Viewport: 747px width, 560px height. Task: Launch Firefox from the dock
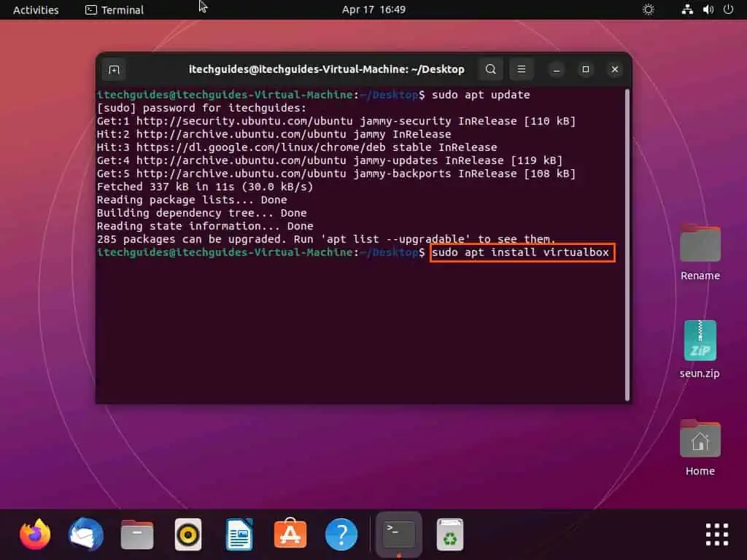pyautogui.click(x=35, y=534)
